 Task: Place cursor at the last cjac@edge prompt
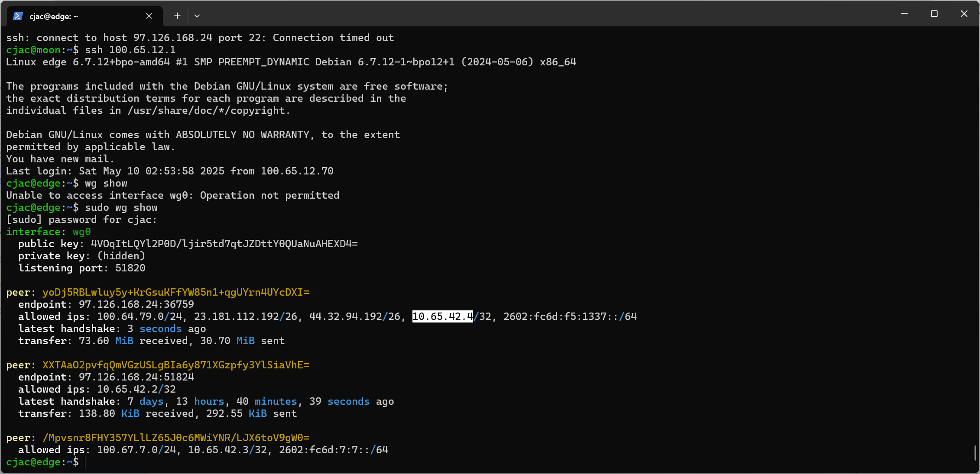coord(85,462)
